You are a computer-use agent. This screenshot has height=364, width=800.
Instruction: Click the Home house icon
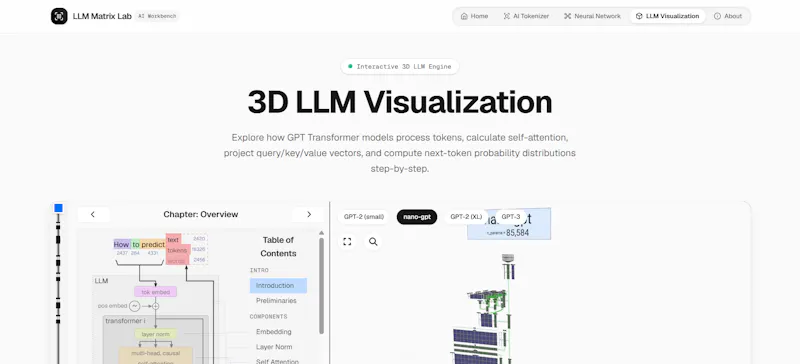coord(464,16)
